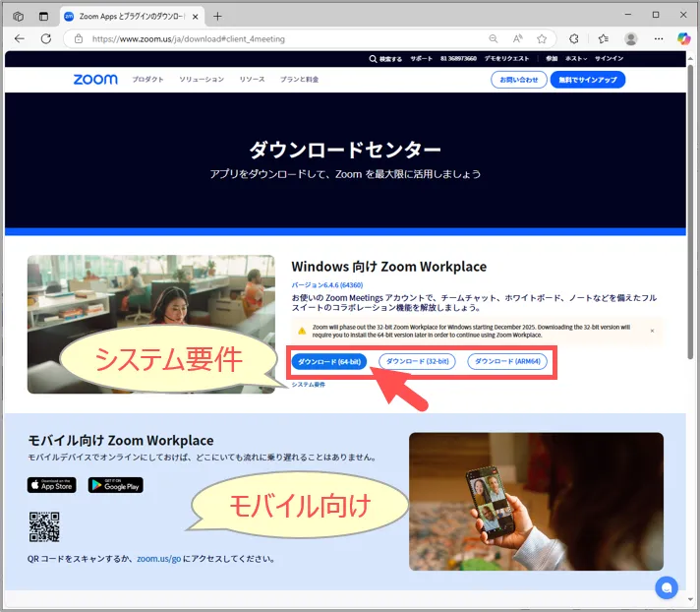Open the browser extensions icon

pyautogui.click(x=574, y=38)
